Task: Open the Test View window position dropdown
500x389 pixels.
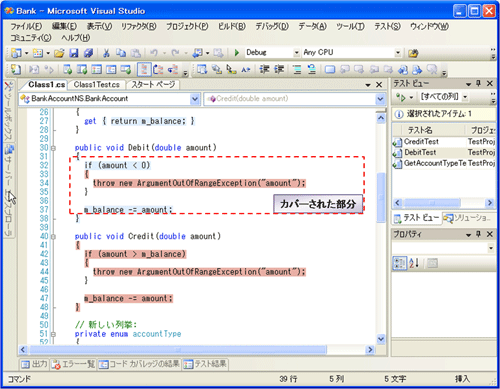Action: click(x=468, y=84)
